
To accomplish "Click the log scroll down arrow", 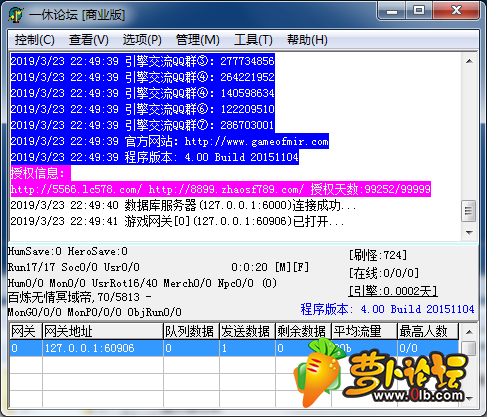I will pos(469,232).
